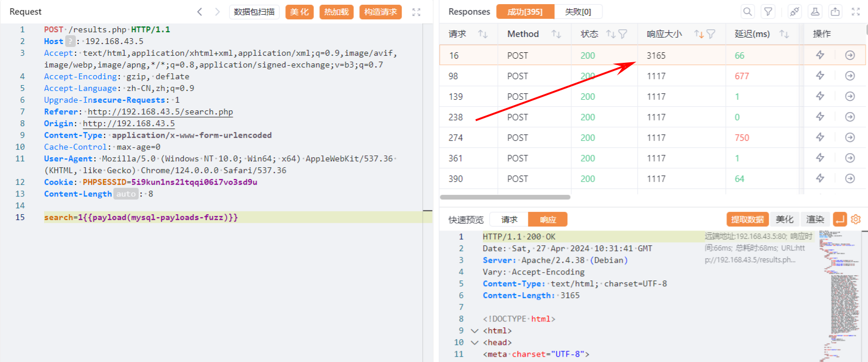Click the lightning icon in row 16
868x362 pixels.
click(x=820, y=55)
